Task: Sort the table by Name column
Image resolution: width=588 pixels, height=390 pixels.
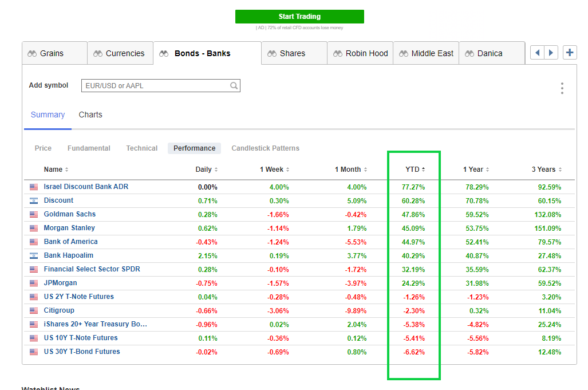Action: point(56,170)
